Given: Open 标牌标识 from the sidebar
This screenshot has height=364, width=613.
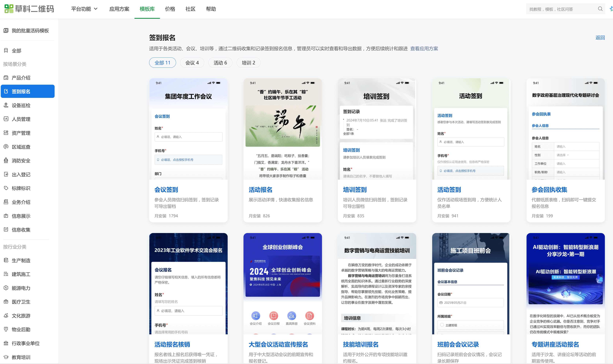Looking at the screenshot, I should pos(21,188).
